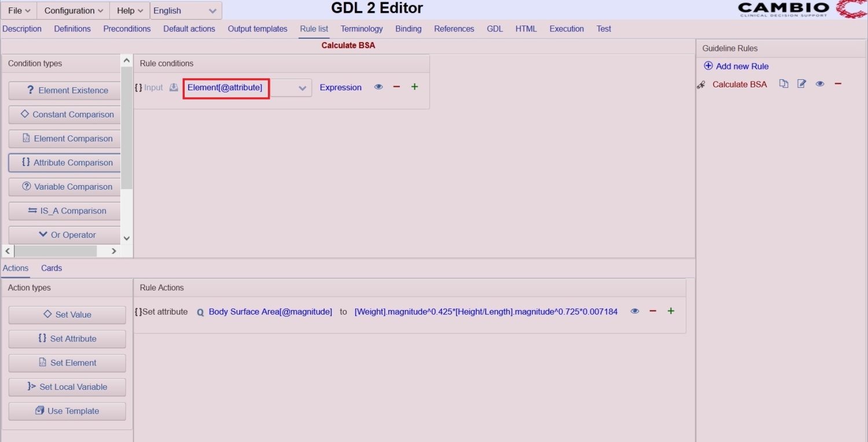Open the language selector showing English
Viewport: 868px width, 442px height.
click(x=185, y=10)
